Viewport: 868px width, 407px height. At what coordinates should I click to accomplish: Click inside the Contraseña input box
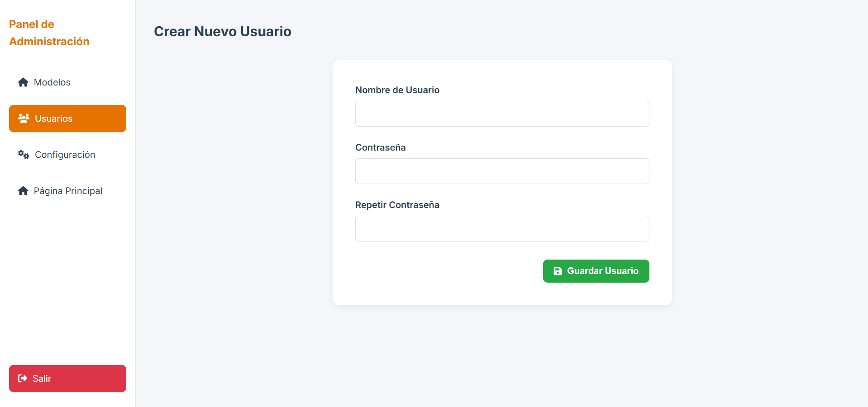pos(502,171)
